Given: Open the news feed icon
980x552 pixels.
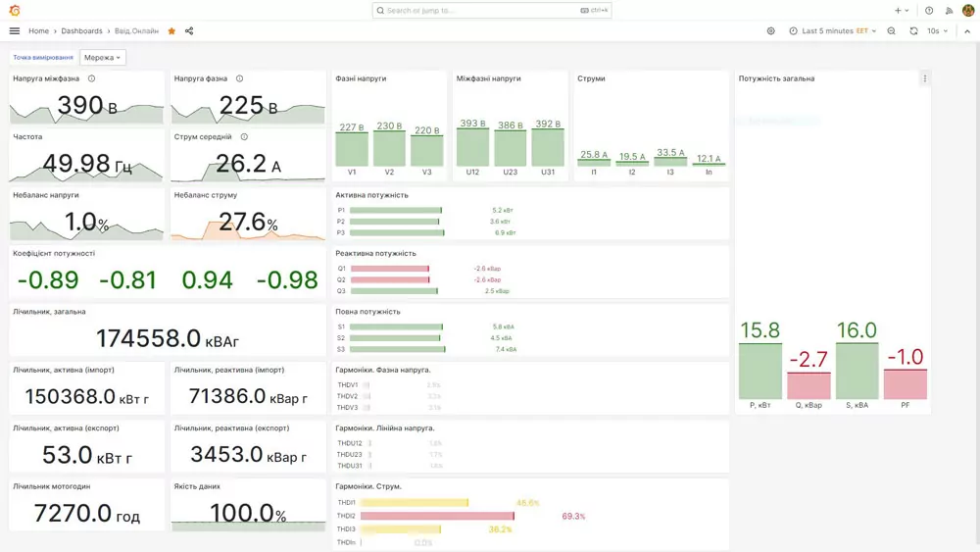Looking at the screenshot, I should tap(949, 10).
